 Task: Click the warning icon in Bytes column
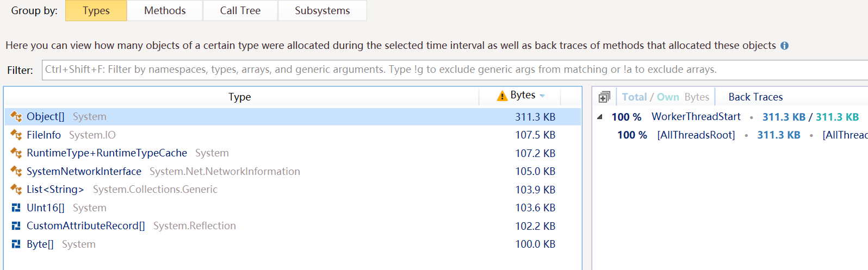(x=502, y=96)
